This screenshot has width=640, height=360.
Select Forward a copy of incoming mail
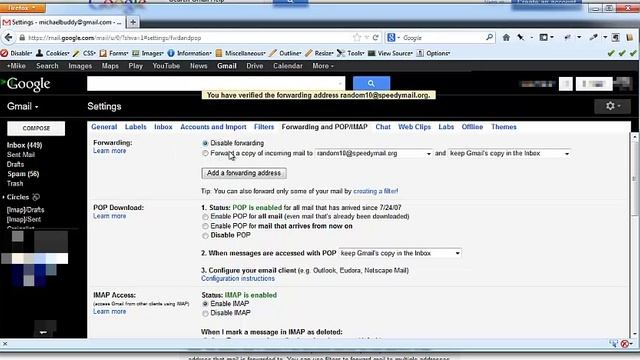pos(205,153)
